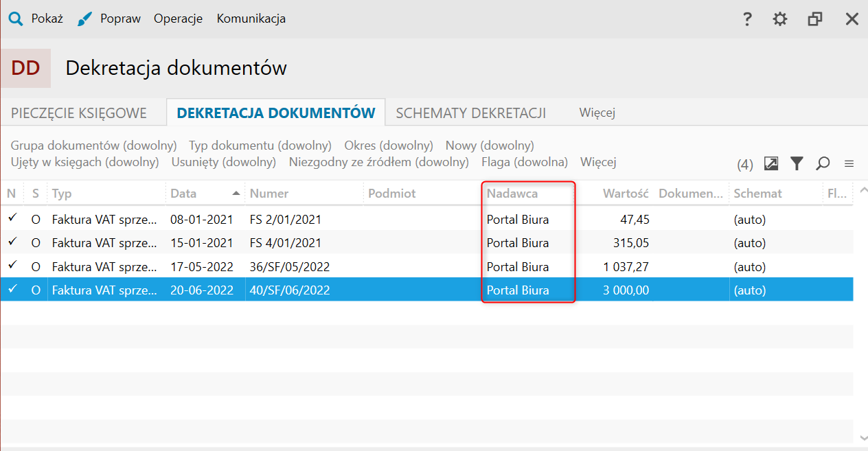Click Faktura VAT type in FS 4/01/2021 row
This screenshot has height=451, width=868.
tap(105, 243)
